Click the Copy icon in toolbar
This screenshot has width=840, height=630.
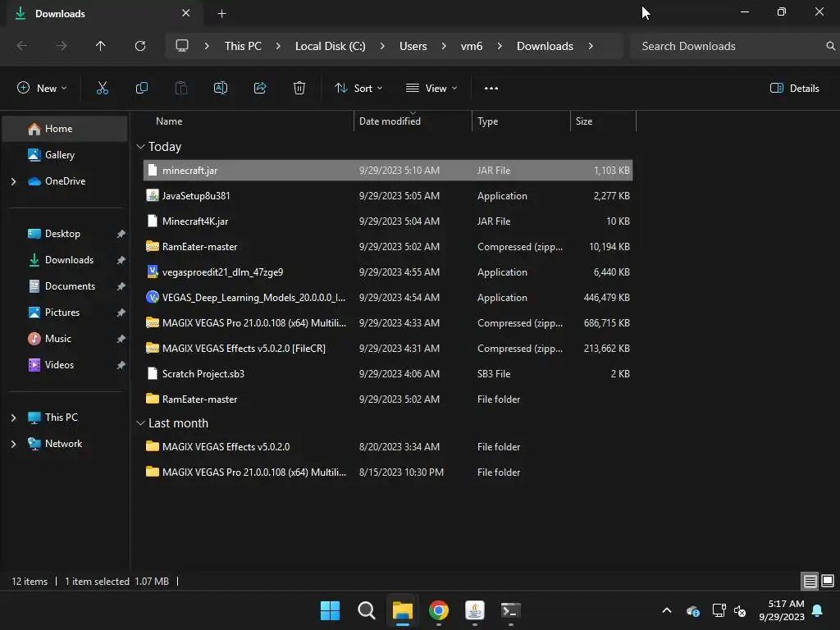point(141,89)
